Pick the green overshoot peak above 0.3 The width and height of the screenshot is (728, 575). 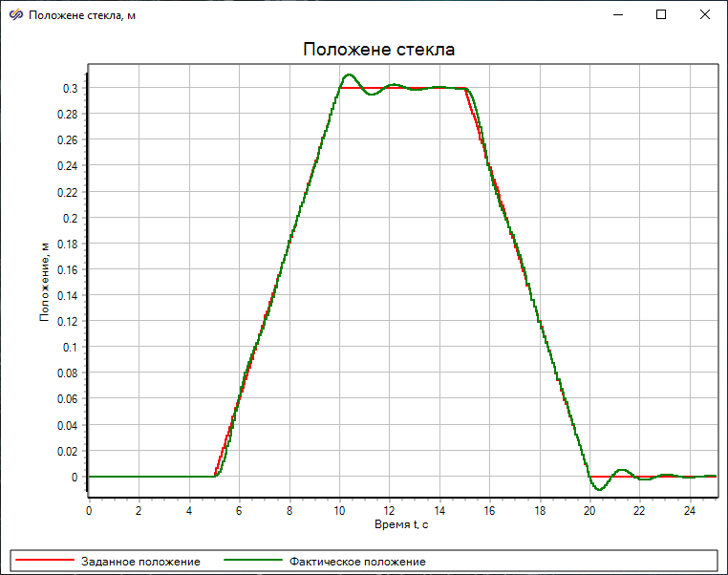(x=349, y=75)
